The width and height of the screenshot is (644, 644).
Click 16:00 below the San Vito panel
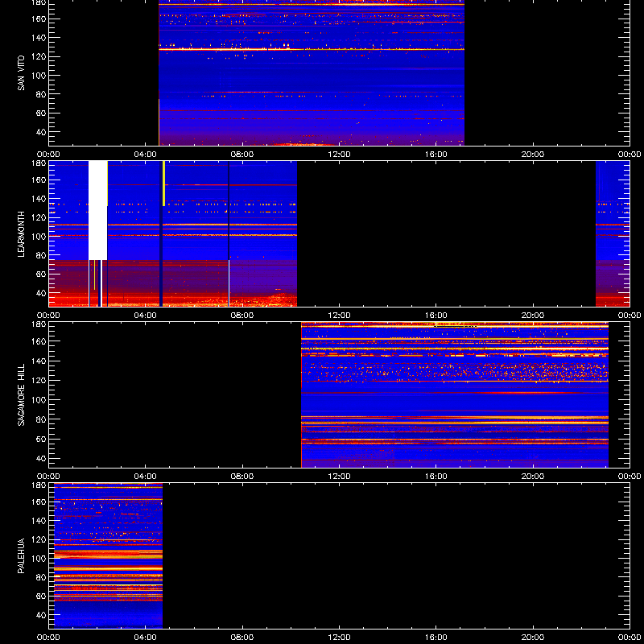(x=436, y=155)
